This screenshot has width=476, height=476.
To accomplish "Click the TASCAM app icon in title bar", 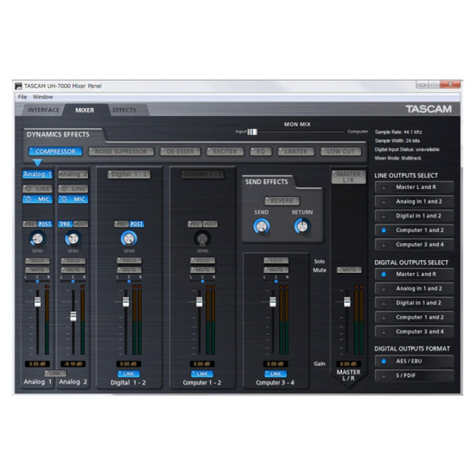I will pyautogui.click(x=19, y=86).
